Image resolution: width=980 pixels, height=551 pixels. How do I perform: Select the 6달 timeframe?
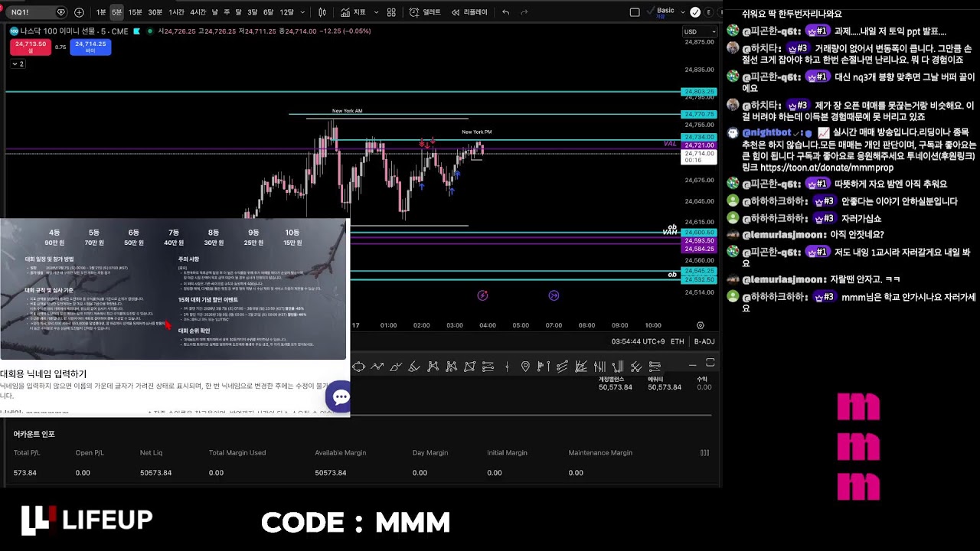point(268,12)
